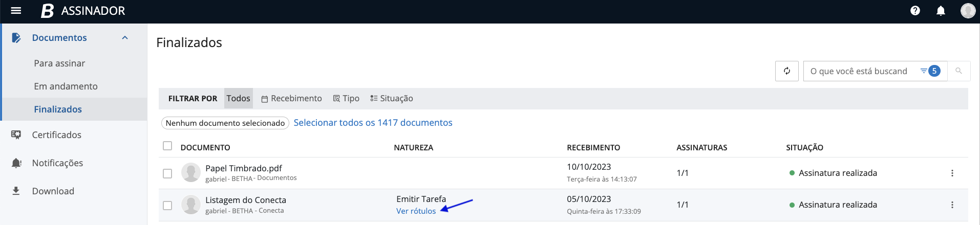Open the notifications bell in the header

point(941,11)
